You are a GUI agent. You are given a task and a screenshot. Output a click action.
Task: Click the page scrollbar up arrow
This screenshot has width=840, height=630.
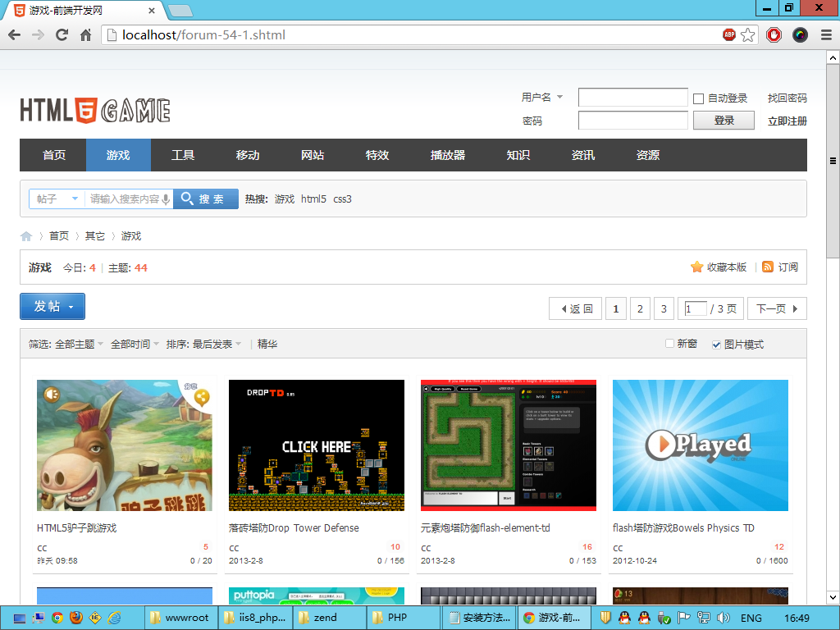tap(833, 57)
